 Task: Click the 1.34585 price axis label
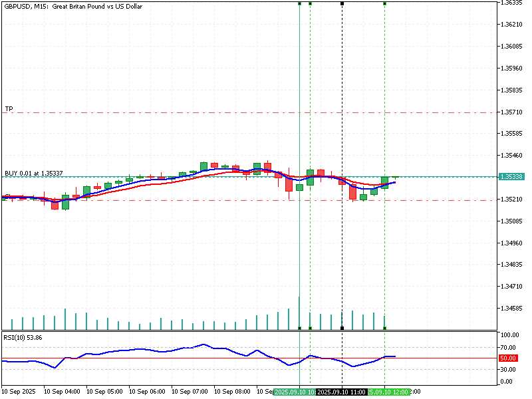[512, 308]
